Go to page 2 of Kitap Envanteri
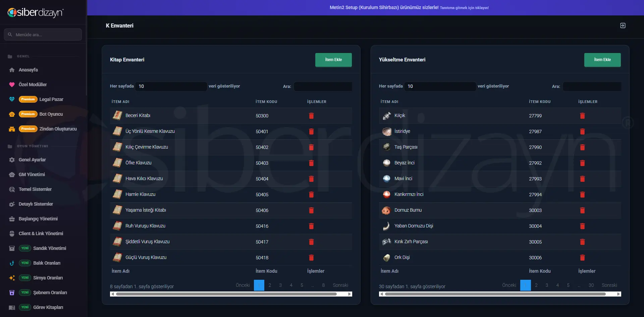 pos(270,285)
